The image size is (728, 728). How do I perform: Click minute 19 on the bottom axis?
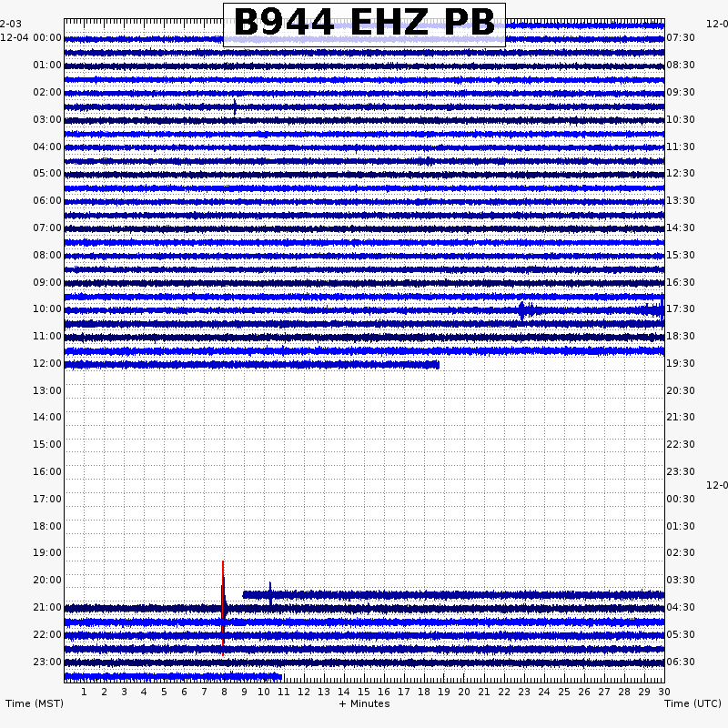(x=444, y=692)
